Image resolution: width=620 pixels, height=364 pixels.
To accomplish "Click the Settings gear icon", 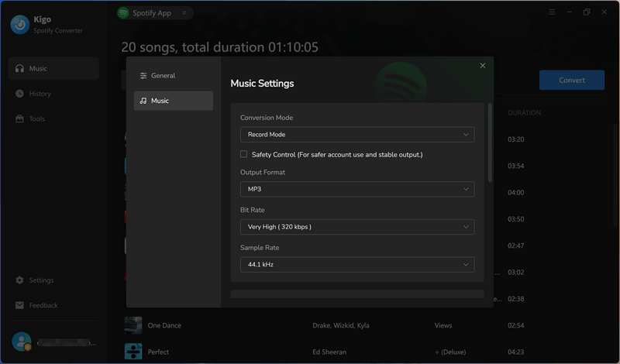I will click(19, 280).
